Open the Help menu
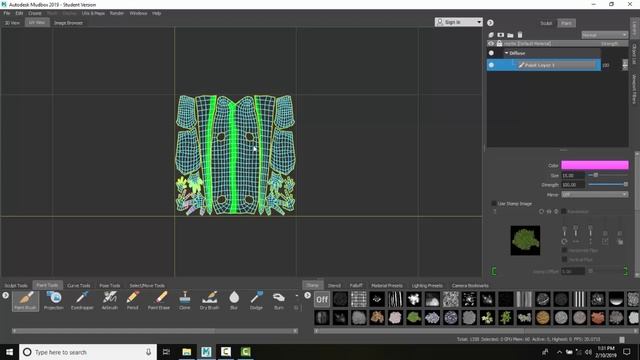The width and height of the screenshot is (640, 360). pyautogui.click(x=157, y=13)
